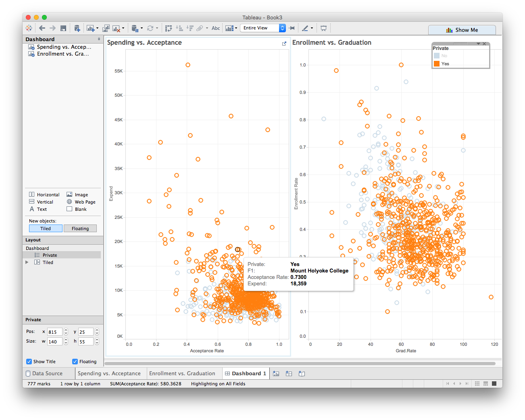The width and height of the screenshot is (525, 420).
Task: Open pause auto updates dropdown arrow
Action: (x=142, y=29)
